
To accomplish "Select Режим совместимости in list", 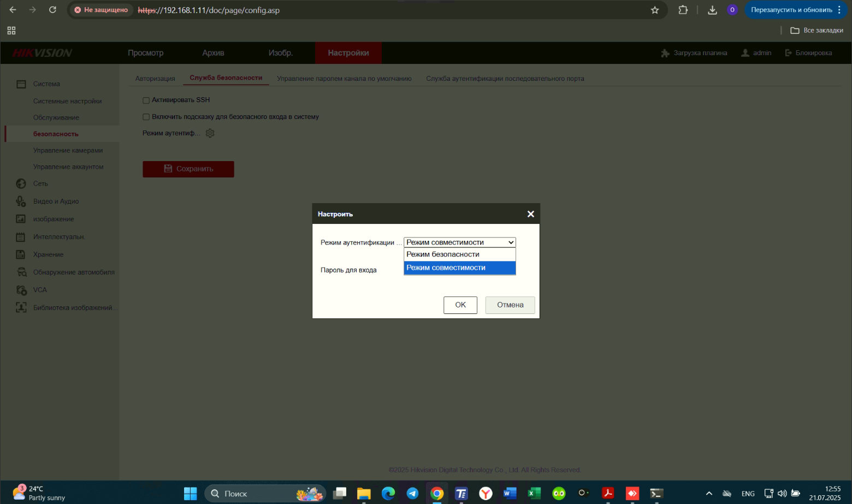I will [460, 268].
